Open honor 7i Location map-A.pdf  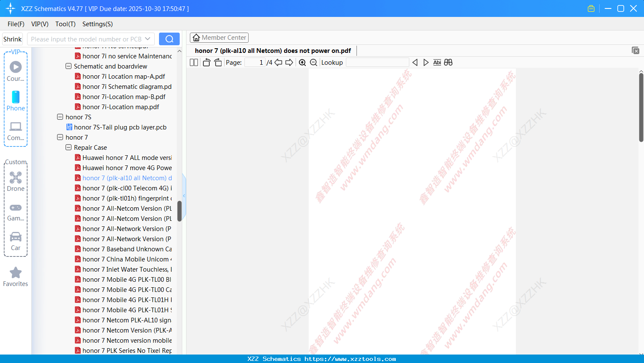123,77
